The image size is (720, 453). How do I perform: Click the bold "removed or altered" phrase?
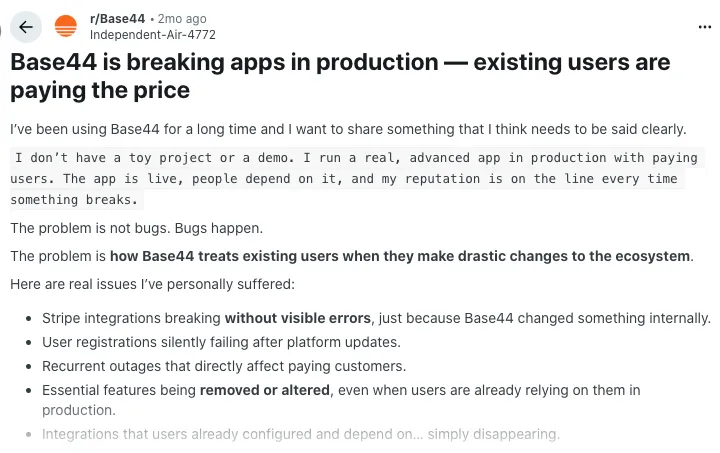264,390
